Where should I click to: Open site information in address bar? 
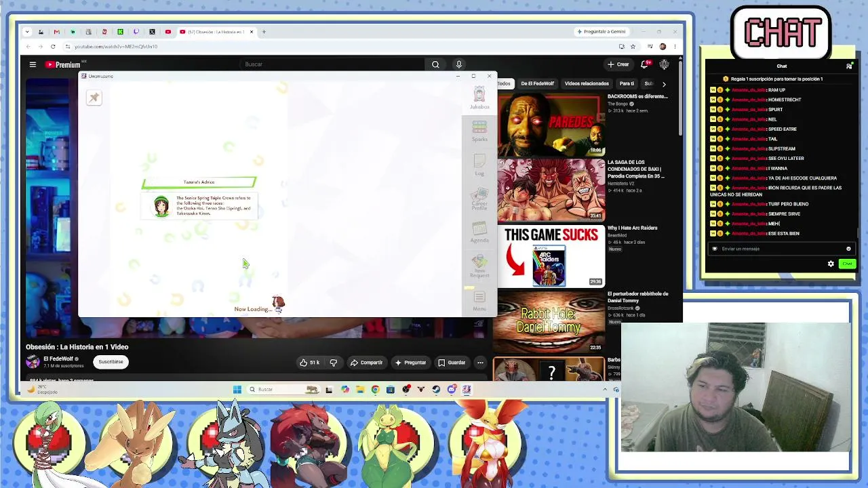[67, 47]
